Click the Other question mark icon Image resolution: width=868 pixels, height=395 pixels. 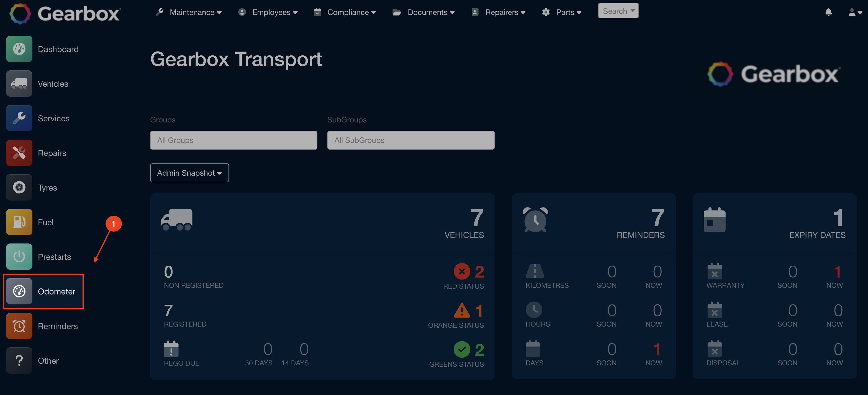(19, 361)
